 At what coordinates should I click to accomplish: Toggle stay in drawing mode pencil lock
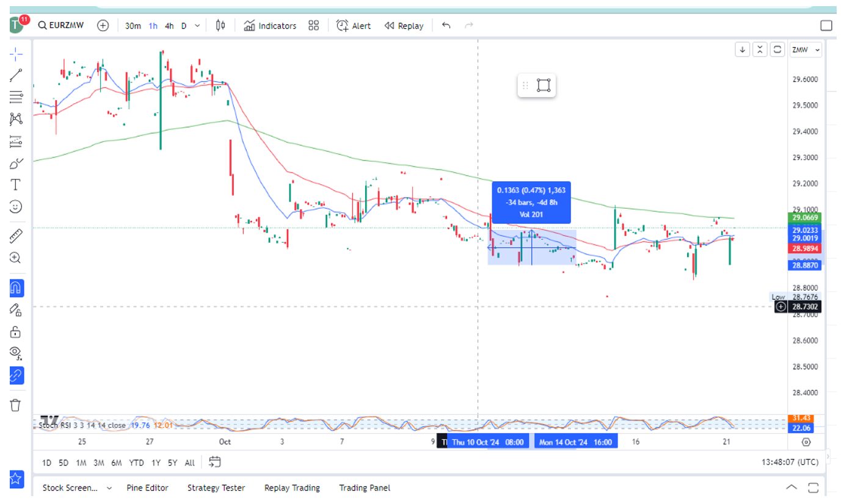point(16,310)
